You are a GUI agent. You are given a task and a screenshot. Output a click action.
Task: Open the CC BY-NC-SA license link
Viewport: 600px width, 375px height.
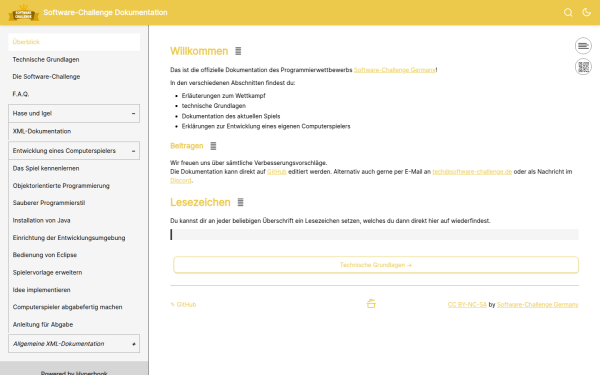pos(467,305)
